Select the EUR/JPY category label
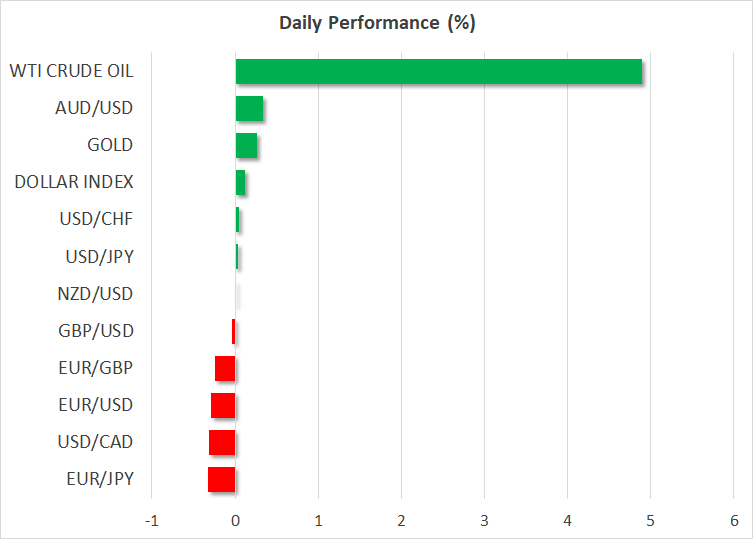This screenshot has width=753, height=539. pyautogui.click(x=100, y=479)
